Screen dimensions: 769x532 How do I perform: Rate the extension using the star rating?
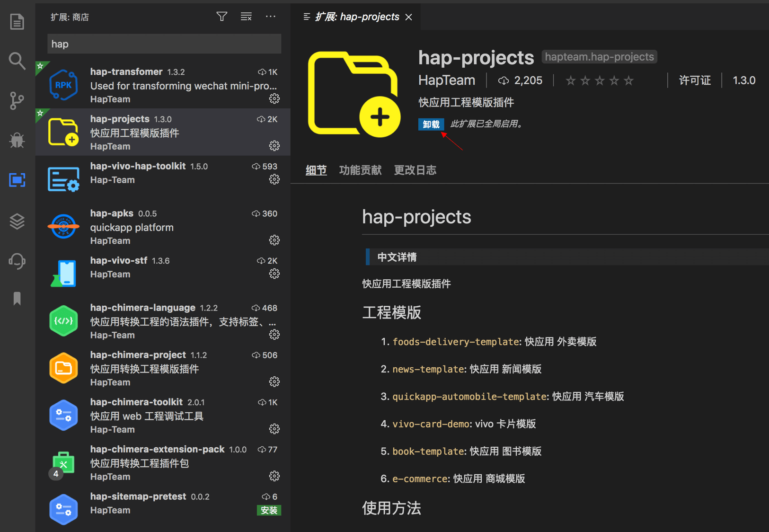(x=599, y=81)
